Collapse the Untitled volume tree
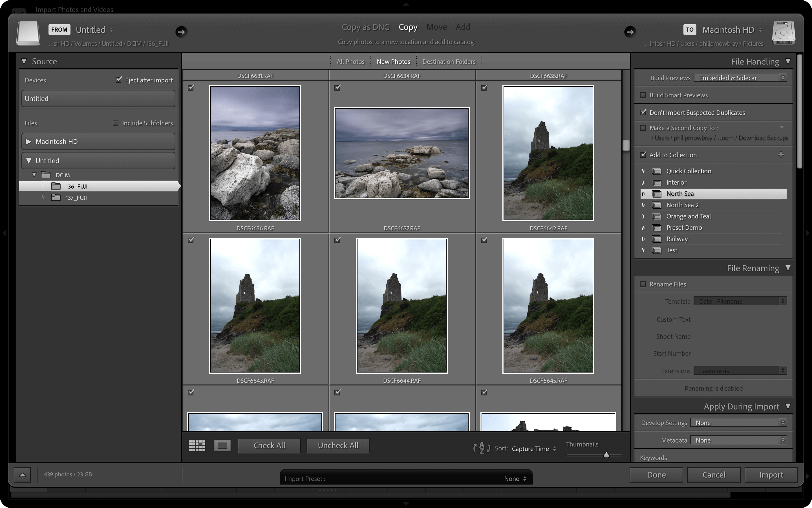The height and width of the screenshot is (508, 812). (28, 161)
